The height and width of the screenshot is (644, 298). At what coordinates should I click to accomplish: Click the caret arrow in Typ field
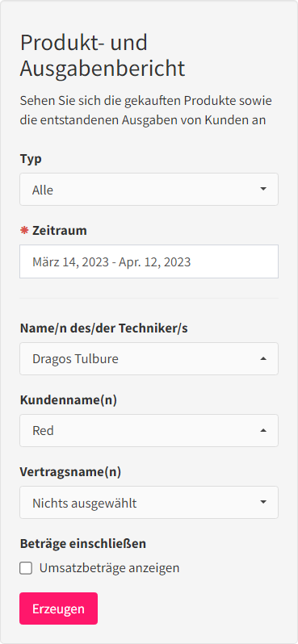(x=263, y=189)
